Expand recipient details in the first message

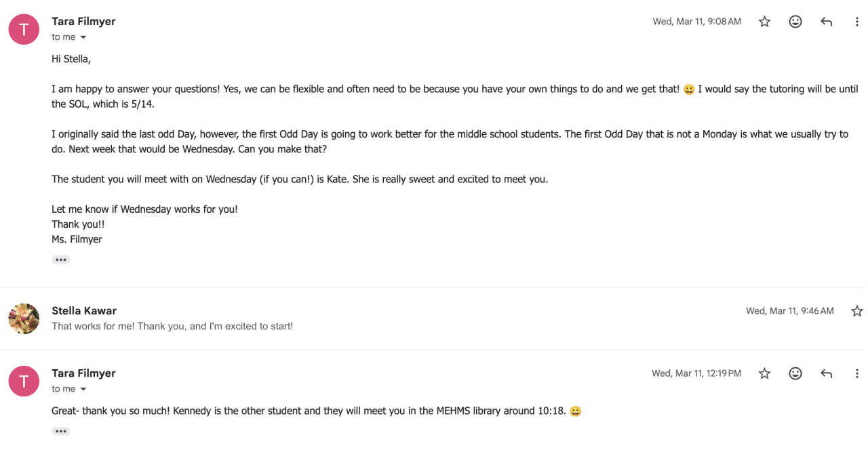coord(83,37)
